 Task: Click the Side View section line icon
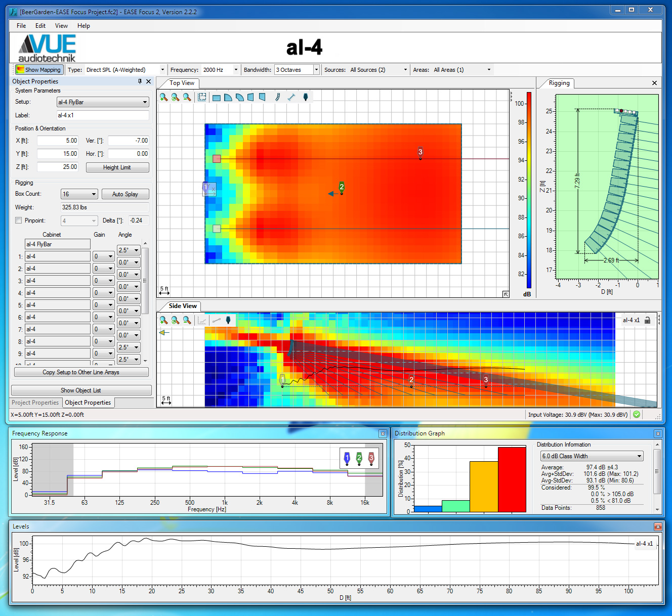point(217,320)
